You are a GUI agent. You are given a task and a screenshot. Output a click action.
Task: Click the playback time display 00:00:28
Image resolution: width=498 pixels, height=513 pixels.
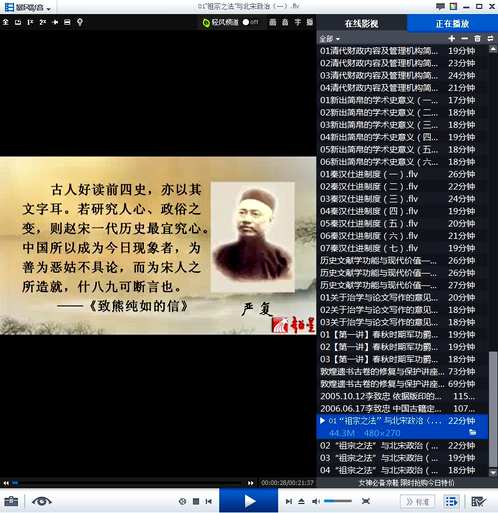point(287,483)
